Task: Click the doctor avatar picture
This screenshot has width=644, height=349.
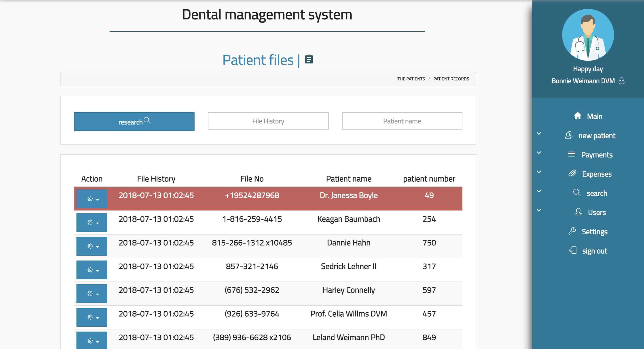Action: tap(588, 35)
